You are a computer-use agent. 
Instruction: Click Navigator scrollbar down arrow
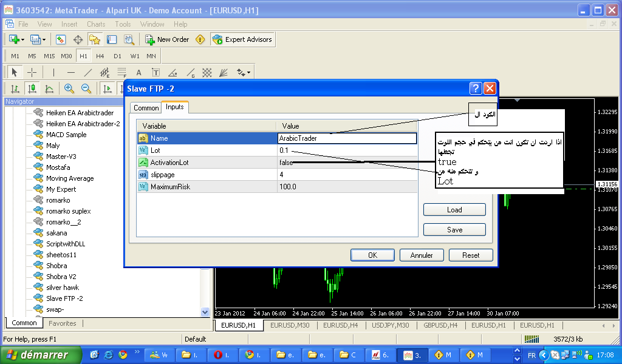(205, 312)
